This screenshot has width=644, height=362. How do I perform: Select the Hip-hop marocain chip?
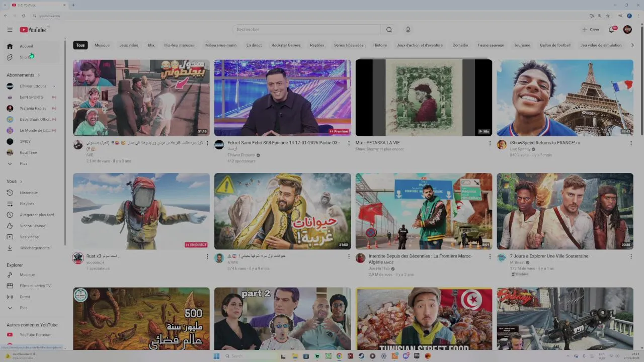180,45
